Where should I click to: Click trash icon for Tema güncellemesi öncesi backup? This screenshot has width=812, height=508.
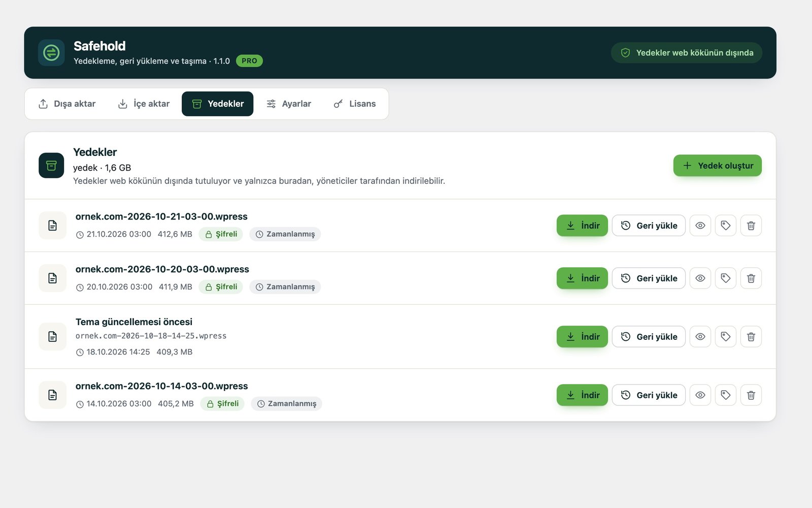click(x=751, y=337)
